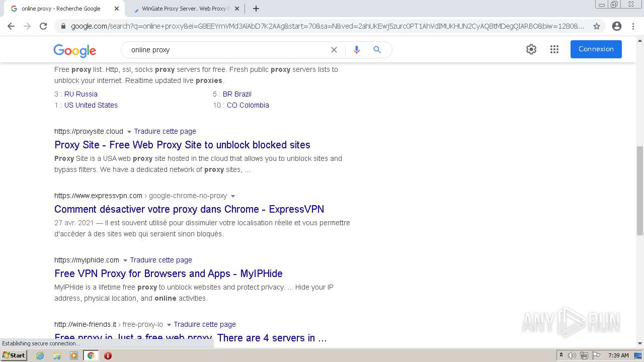Expand the expressvpn.com result options arrow
This screenshot has height=362, width=644.
coord(232,196)
